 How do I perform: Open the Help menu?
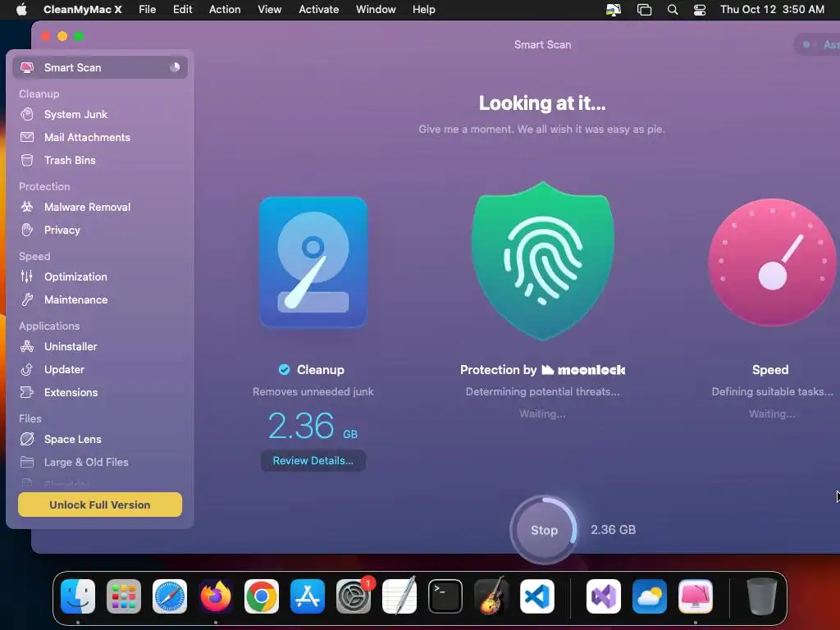(x=424, y=10)
